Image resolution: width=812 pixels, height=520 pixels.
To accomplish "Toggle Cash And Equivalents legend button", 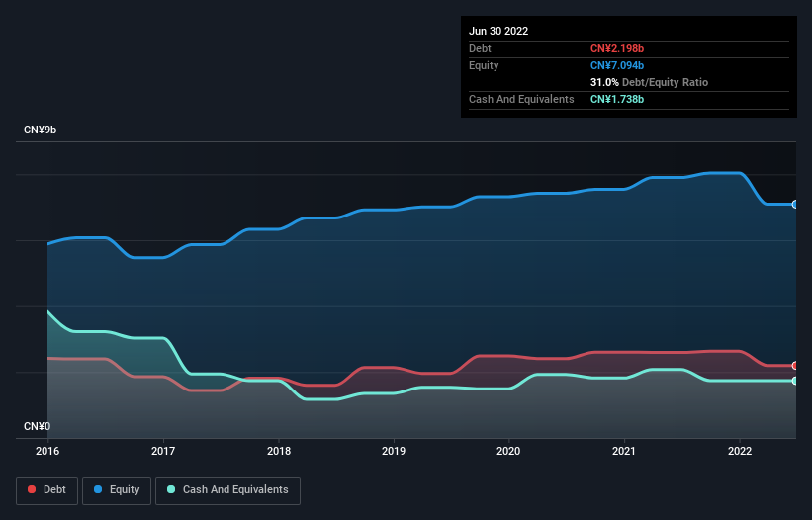I will (227, 490).
